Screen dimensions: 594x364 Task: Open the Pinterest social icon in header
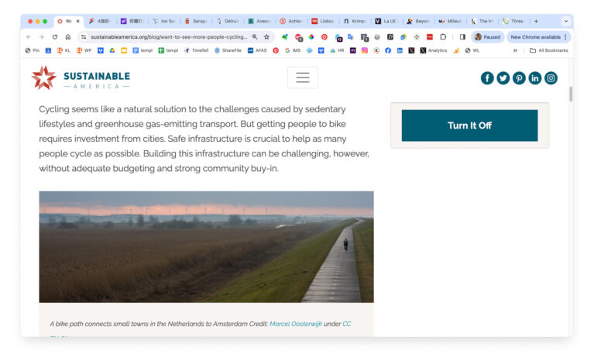tap(519, 78)
